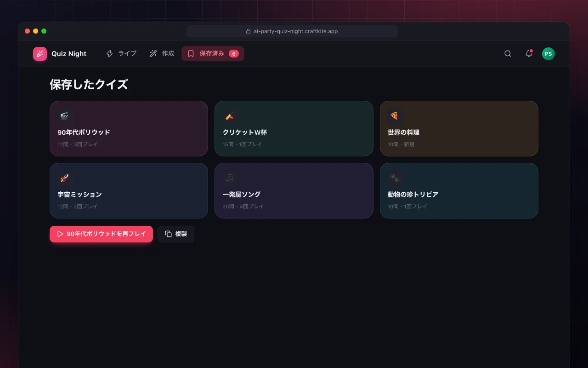Click the 10問・新規 stats text
Screen dimensions: 588x368
point(401,144)
